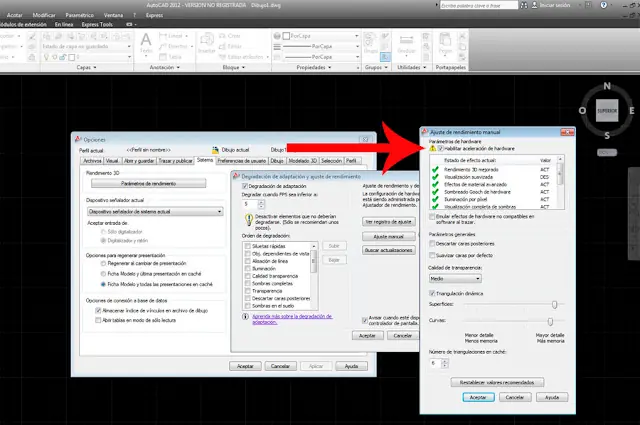Check Descartar caras posteriores in Parámetros generales
This screenshot has width=640, height=425.
pos(432,243)
